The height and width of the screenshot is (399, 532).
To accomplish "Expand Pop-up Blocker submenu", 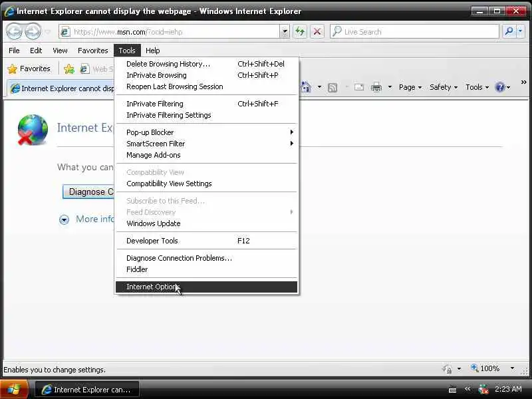I will click(206, 132).
